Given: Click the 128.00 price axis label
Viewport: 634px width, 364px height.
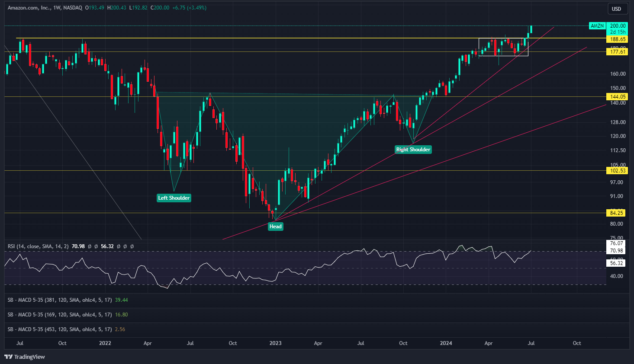Looking at the screenshot, I should (x=618, y=122).
